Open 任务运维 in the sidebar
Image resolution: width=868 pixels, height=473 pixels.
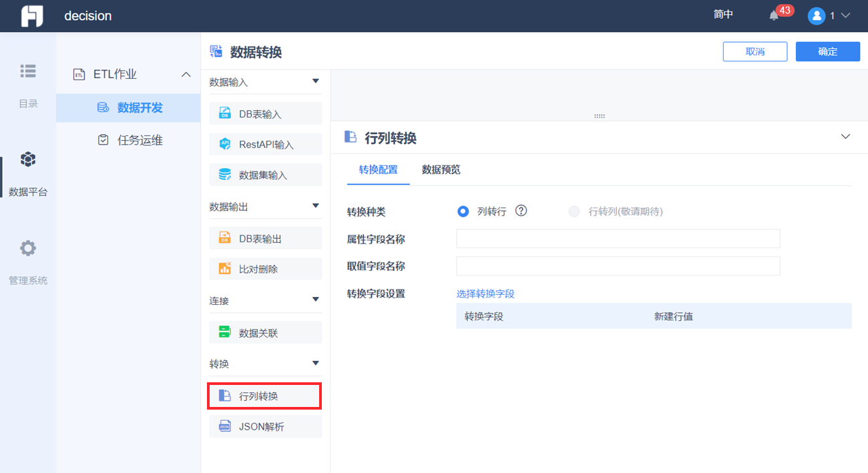point(128,140)
